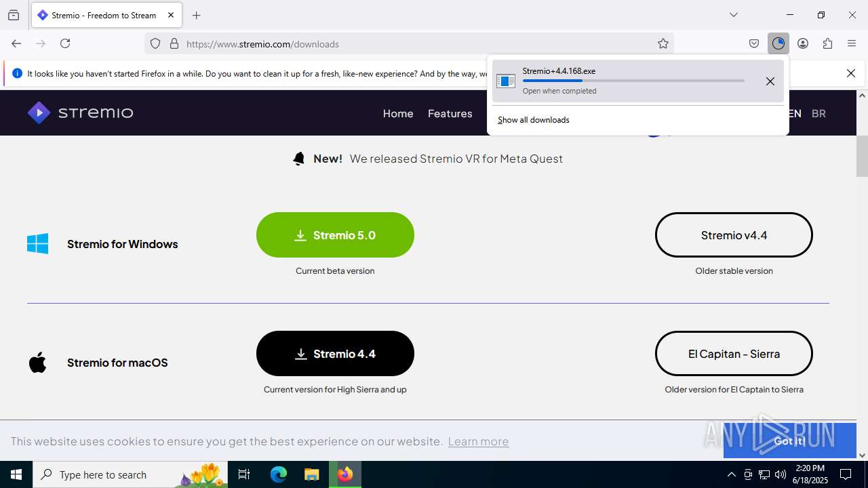Click the download progress bar
The width and height of the screenshot is (868, 488).
coord(633,81)
